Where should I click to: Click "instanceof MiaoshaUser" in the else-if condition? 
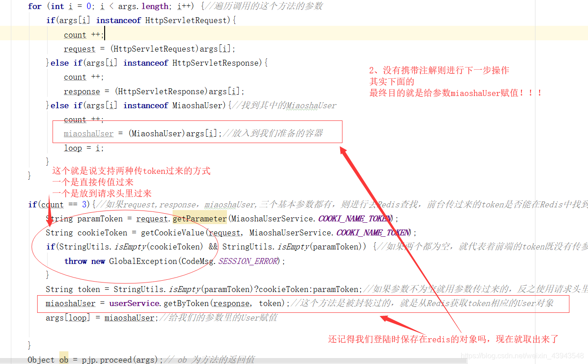174,105
